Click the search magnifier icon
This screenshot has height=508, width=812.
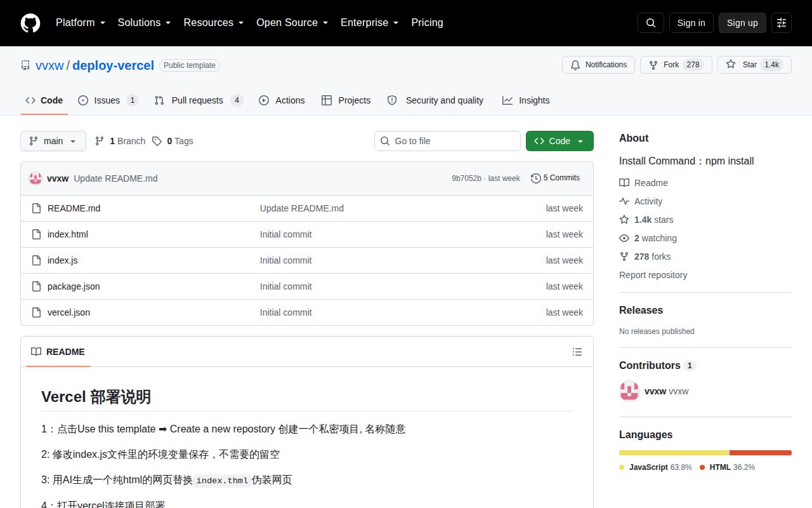pyautogui.click(x=651, y=23)
